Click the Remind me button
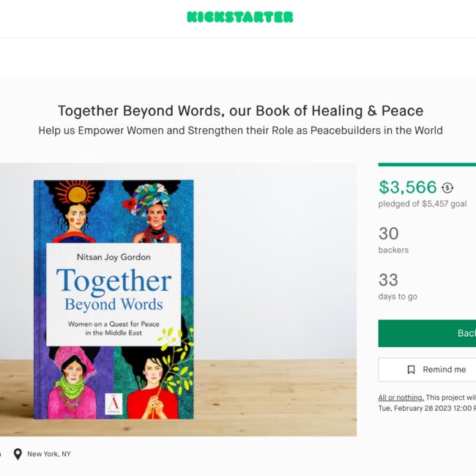Screen dimensions: 476x476 427,369
